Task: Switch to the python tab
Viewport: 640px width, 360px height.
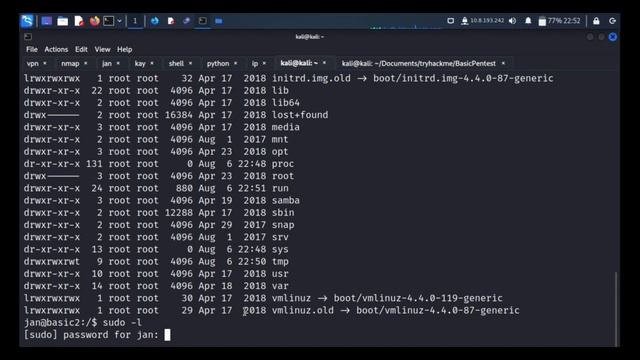Action: pos(218,64)
